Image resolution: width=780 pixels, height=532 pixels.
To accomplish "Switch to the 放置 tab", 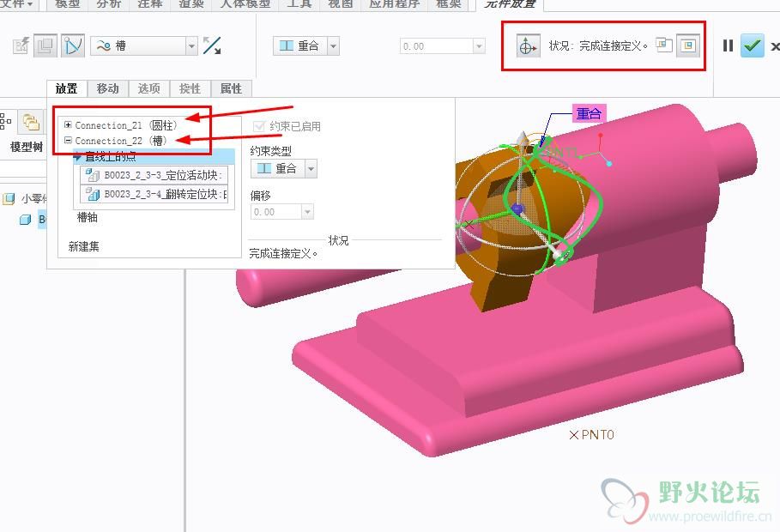I will (x=67, y=88).
